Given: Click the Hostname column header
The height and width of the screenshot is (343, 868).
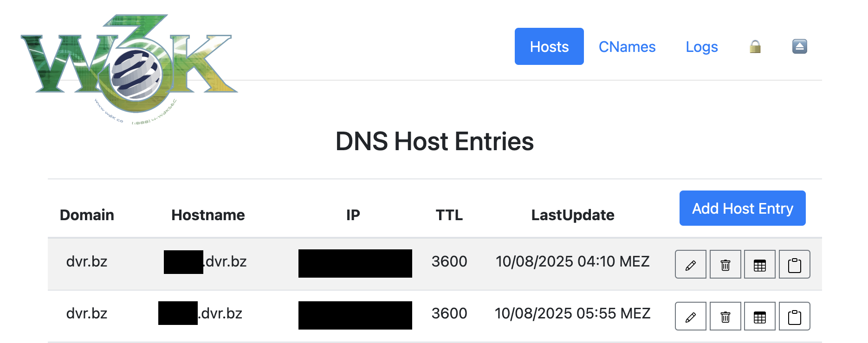Looking at the screenshot, I should coord(208,215).
